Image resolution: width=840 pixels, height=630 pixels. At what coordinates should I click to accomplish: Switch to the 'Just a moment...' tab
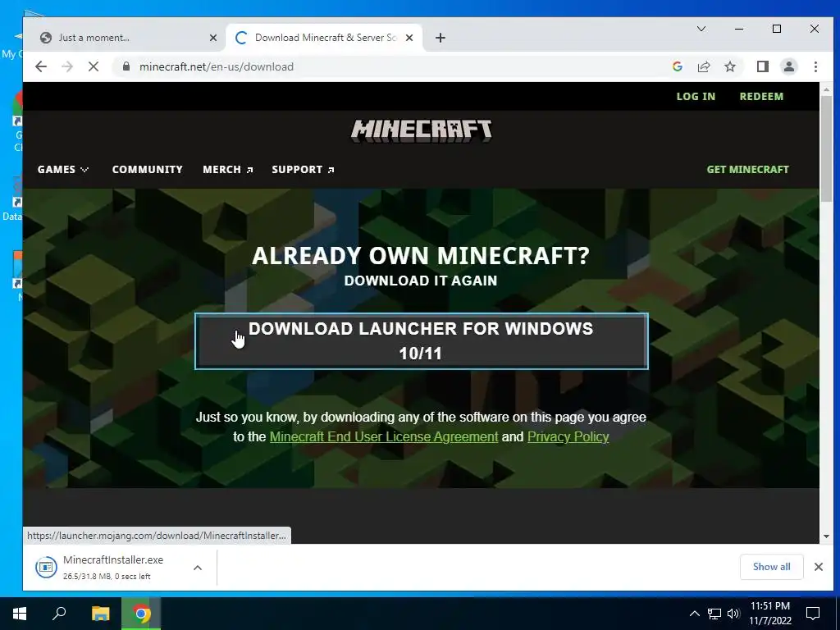[127, 38]
